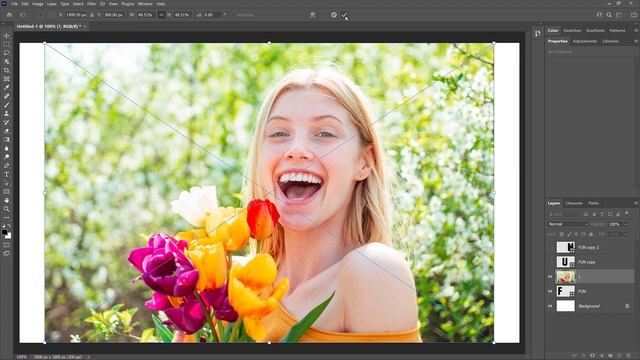Select the Frame tool
The height and width of the screenshot is (360, 640).
pos(6,79)
